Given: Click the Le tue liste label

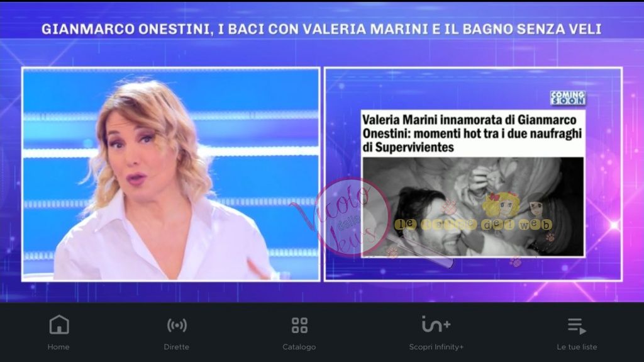Looking at the screenshot, I should tap(577, 347).
